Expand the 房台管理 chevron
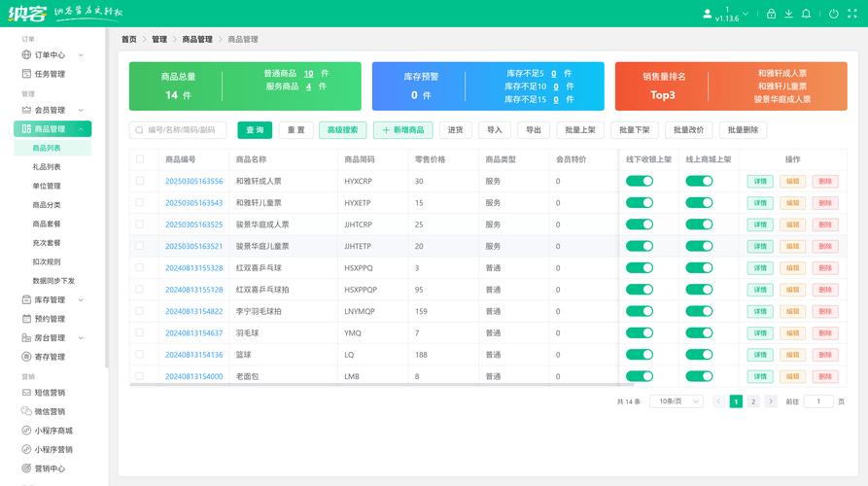Screen dimensions: 868x486 point(81,337)
